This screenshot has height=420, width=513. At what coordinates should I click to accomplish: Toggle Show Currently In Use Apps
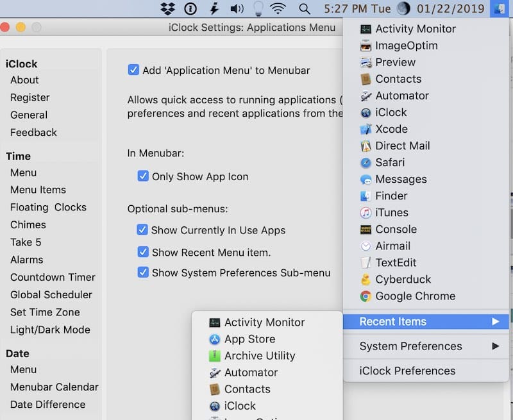pyautogui.click(x=142, y=230)
